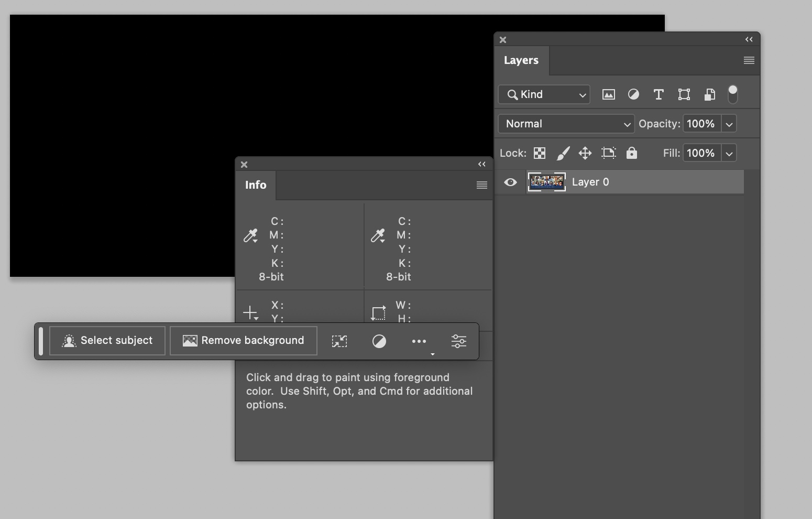Lock the layer position with the move icon

pos(585,153)
